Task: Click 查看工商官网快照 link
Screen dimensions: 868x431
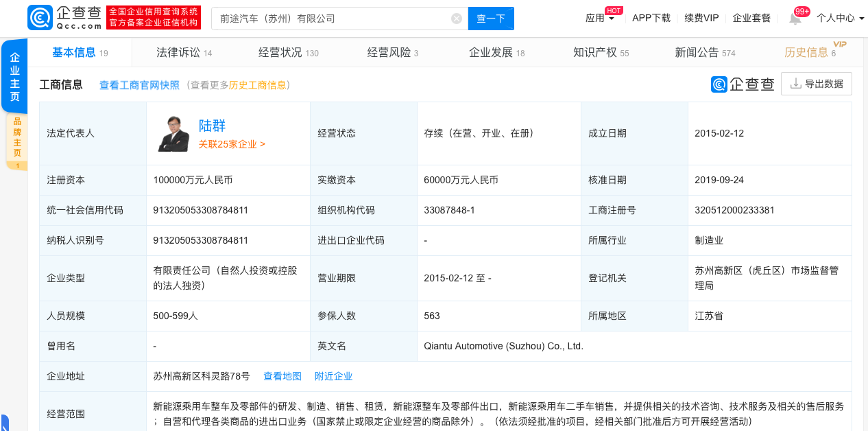Action: point(139,85)
